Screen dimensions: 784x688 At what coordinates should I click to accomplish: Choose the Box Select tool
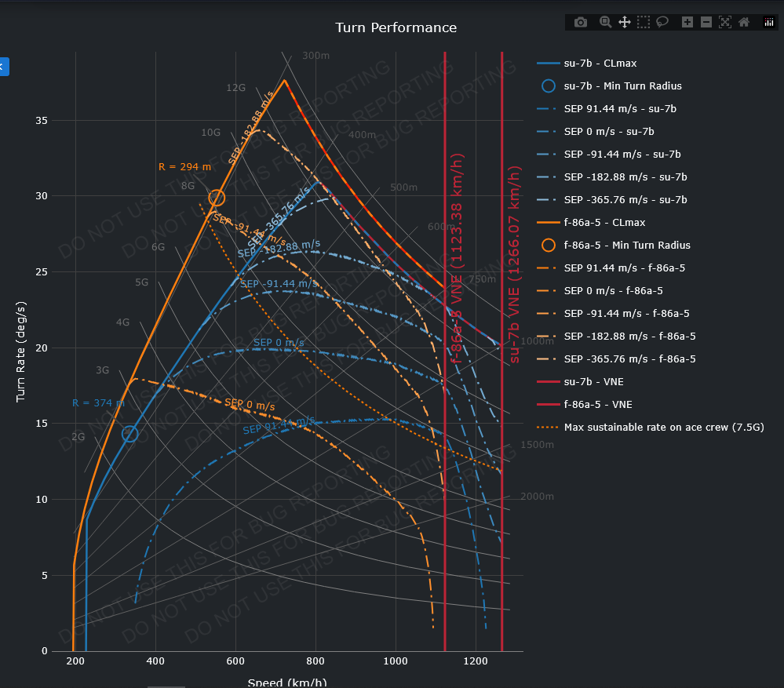pos(644,23)
